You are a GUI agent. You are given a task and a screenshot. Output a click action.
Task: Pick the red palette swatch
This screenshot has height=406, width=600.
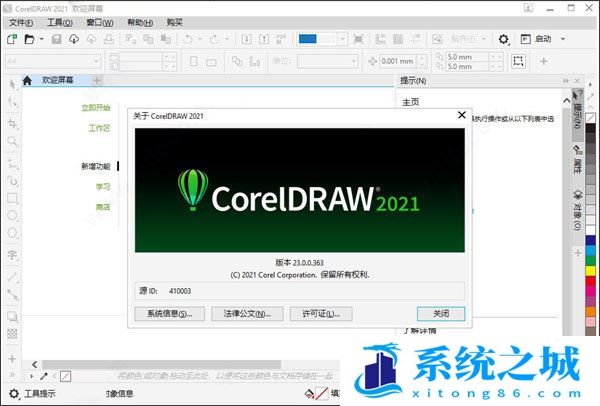(x=590, y=281)
